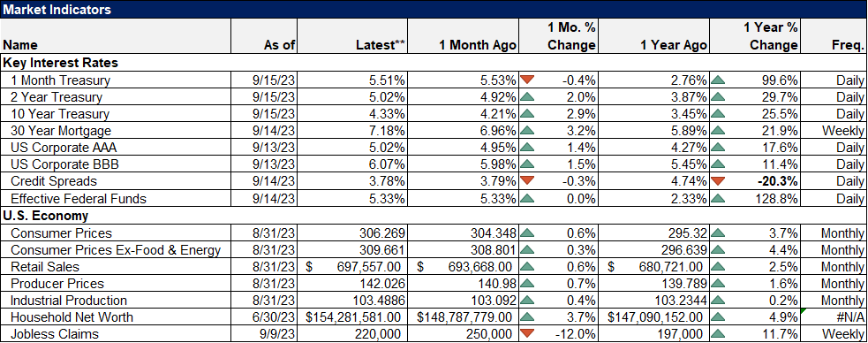
Task: Click green 1 Mo. arrow in 30 Year Mortgage row
Action: pos(527,131)
